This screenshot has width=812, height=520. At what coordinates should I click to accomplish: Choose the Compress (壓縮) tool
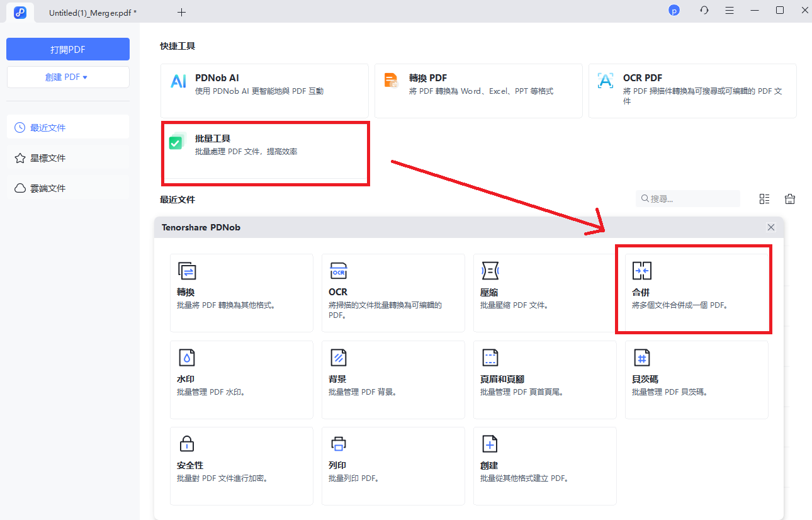544,293
